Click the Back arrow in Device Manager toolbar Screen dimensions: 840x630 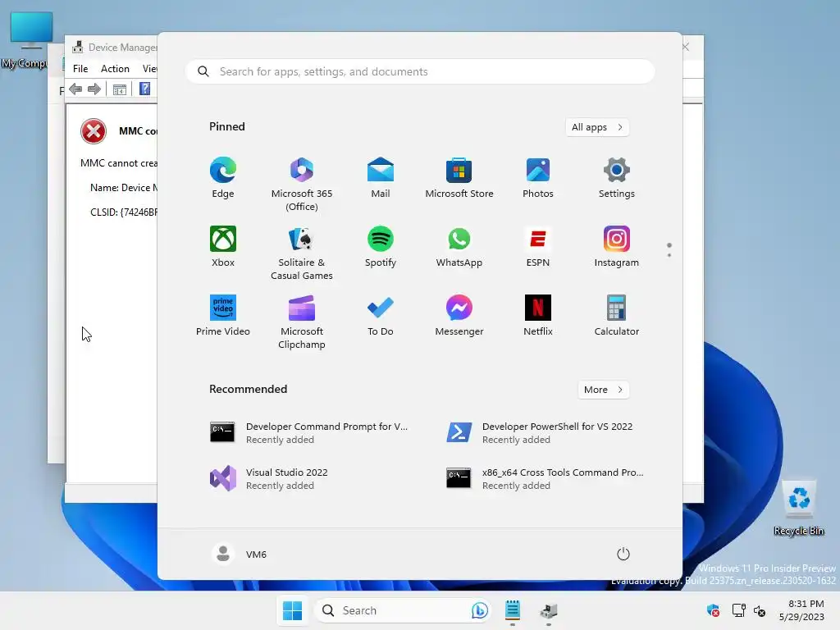pyautogui.click(x=75, y=89)
